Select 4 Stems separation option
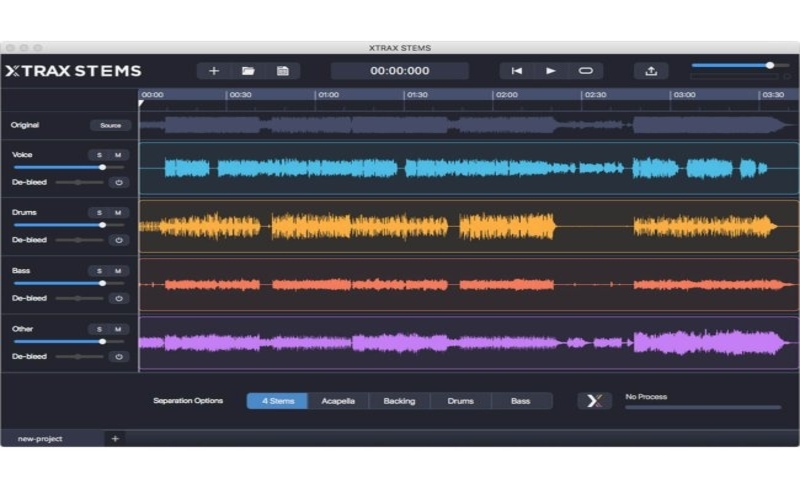 tap(278, 401)
